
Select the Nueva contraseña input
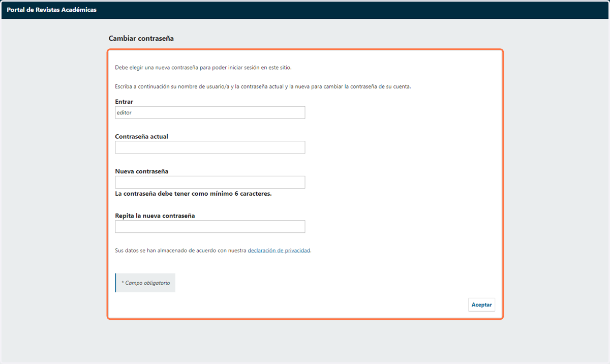click(x=210, y=182)
